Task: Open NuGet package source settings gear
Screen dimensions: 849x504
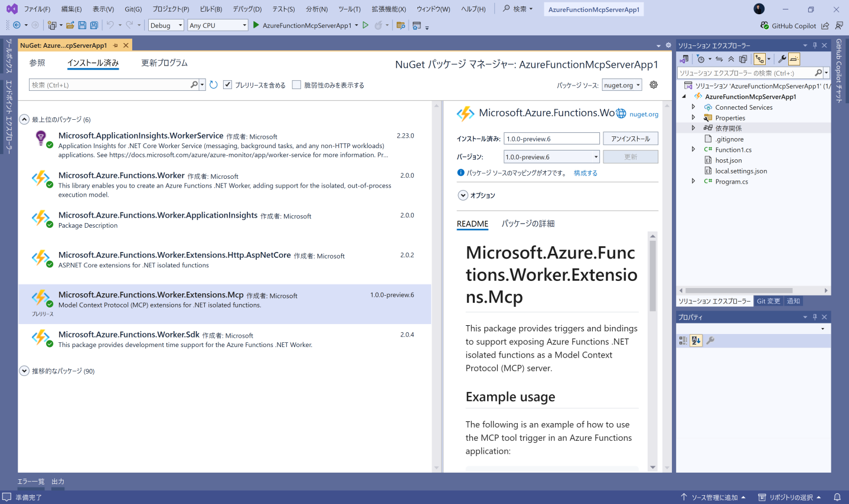Action: (x=654, y=85)
